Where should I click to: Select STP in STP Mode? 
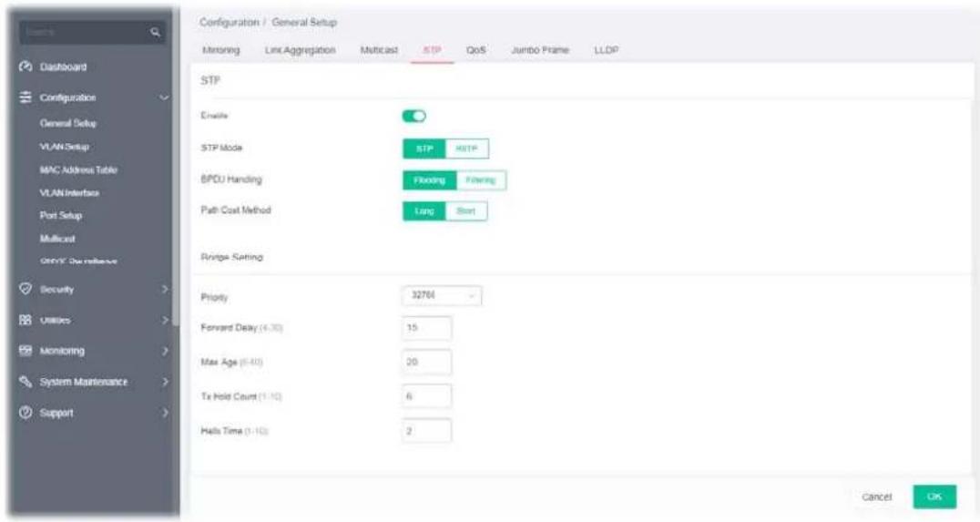tap(424, 148)
